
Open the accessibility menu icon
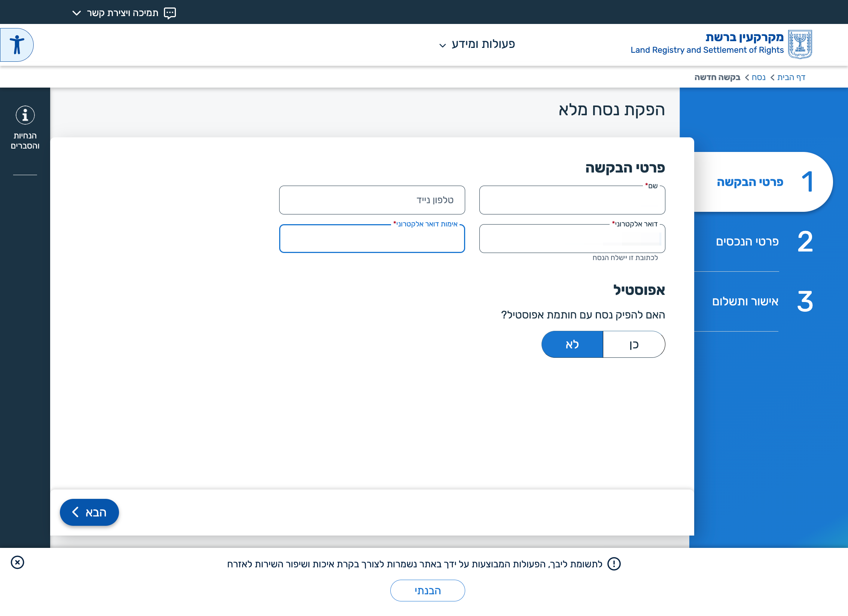pos(17,45)
